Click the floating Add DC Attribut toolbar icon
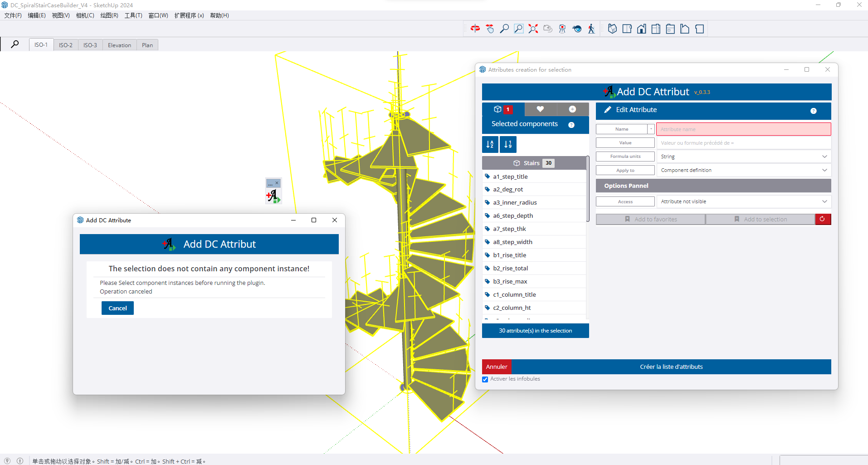Screen dimensions: 868x465 273,196
